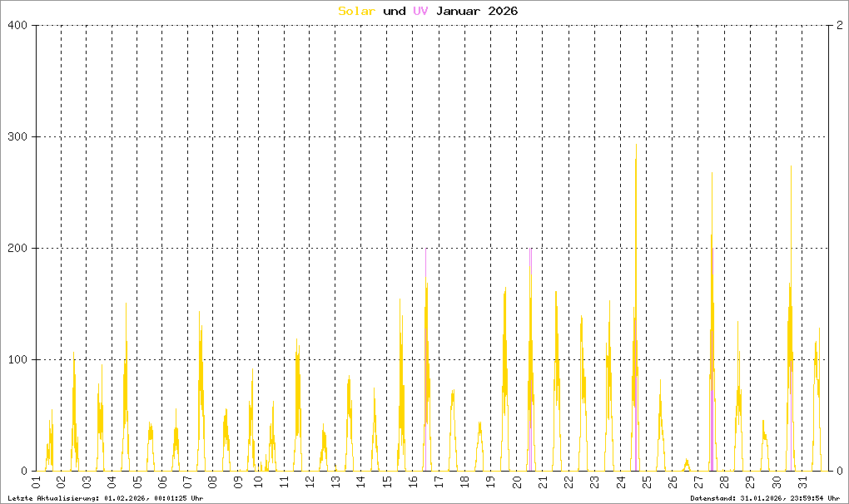Select day 24 on the x-axis
This screenshot has height=504, width=849.
[x=620, y=482]
